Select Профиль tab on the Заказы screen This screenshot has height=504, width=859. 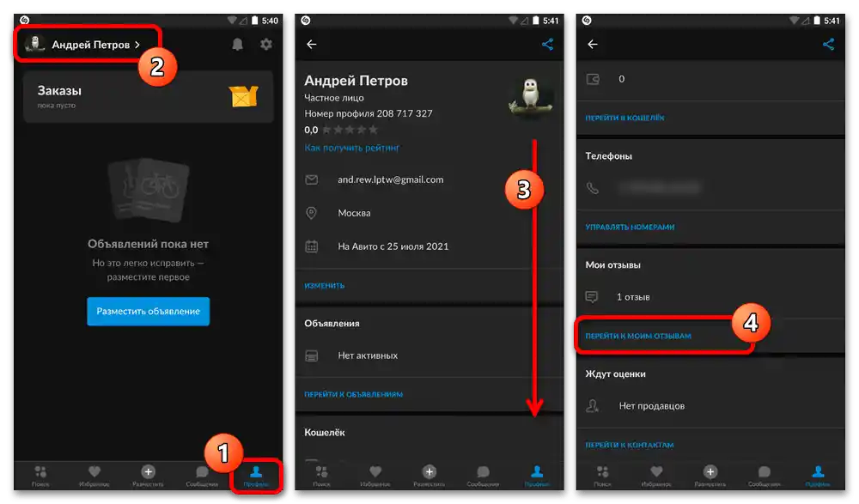click(256, 476)
